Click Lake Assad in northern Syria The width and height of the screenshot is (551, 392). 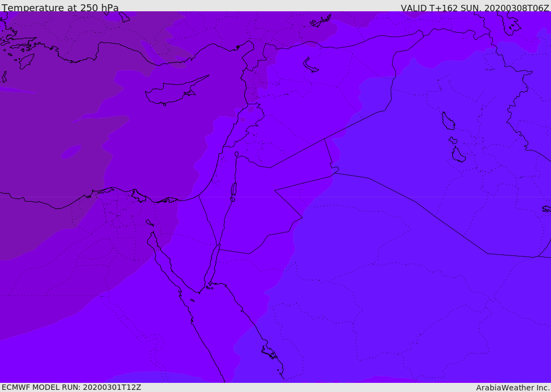311,65
